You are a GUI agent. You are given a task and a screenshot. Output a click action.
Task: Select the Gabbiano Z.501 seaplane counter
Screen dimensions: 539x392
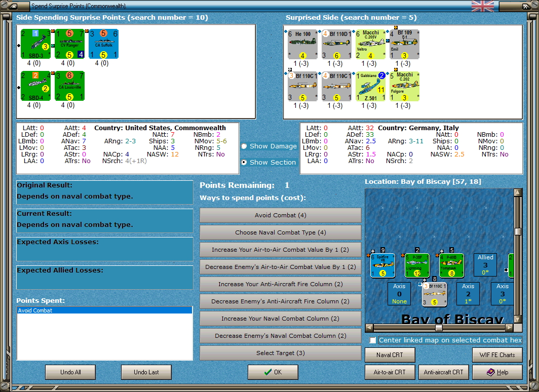point(371,87)
